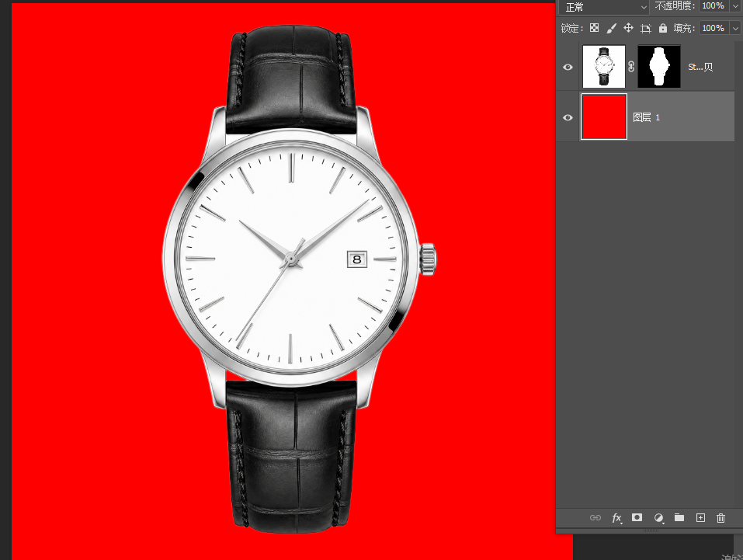Create a new layer with plus icon
This screenshot has width=743, height=560.
click(x=700, y=518)
